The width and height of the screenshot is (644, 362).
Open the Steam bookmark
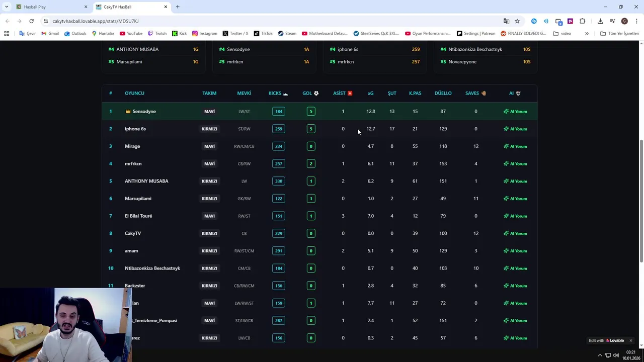point(287,33)
